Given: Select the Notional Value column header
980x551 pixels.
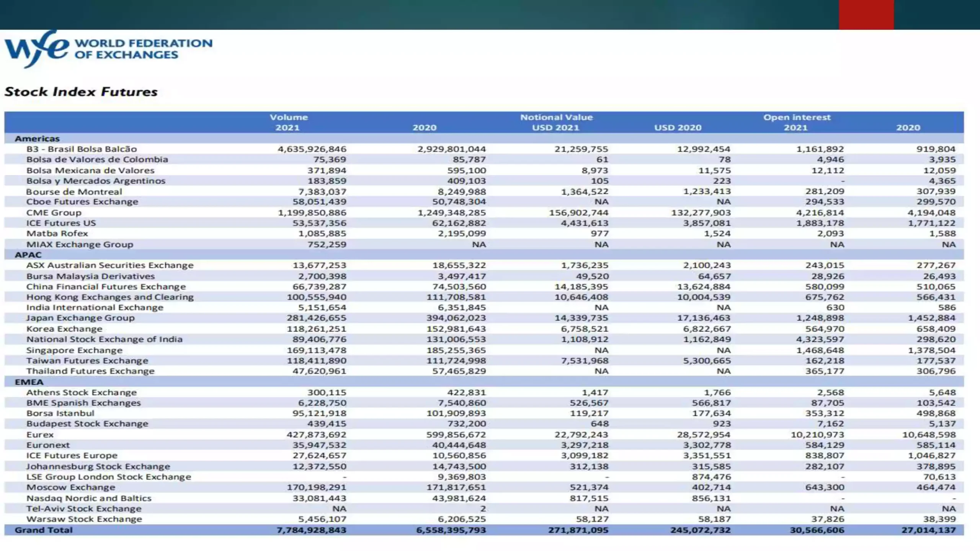Looking at the screenshot, I should tap(556, 117).
